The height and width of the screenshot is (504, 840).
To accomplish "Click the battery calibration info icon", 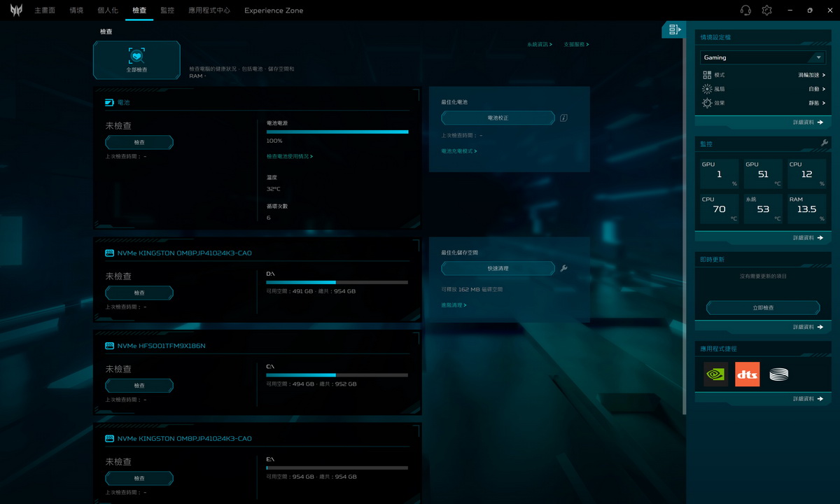I will (563, 118).
